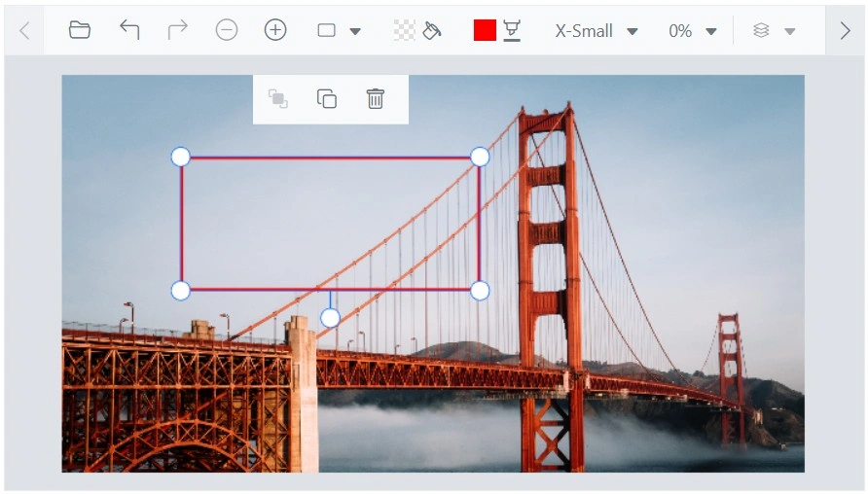
Task: Click the transparent fill color swatch
Action: [x=404, y=30]
